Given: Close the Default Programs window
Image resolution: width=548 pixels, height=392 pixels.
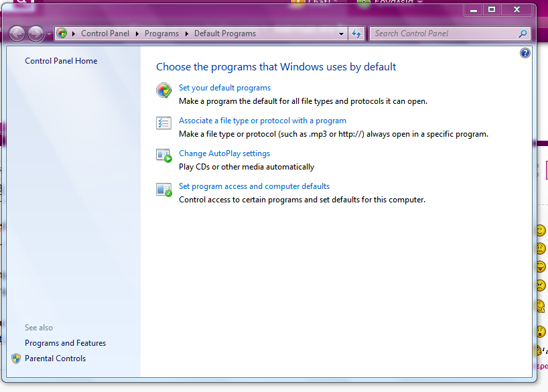Looking at the screenshot, I should point(517,10).
